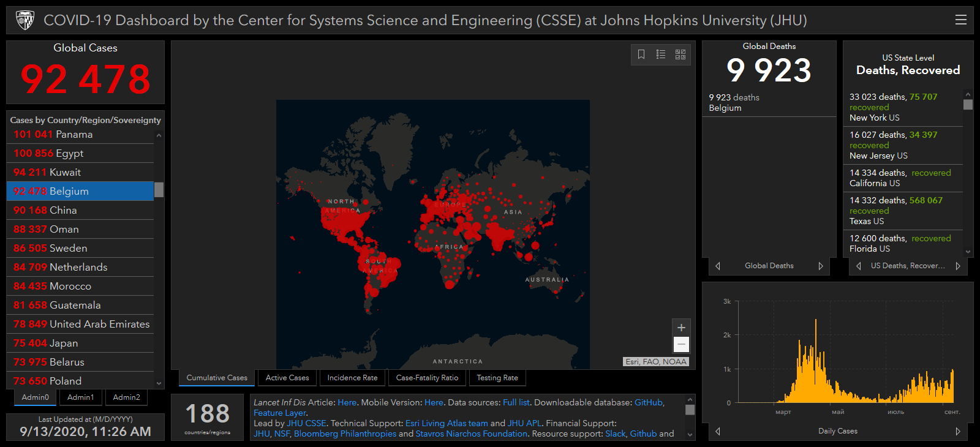
Task: Zoom in on the map
Action: point(681,328)
